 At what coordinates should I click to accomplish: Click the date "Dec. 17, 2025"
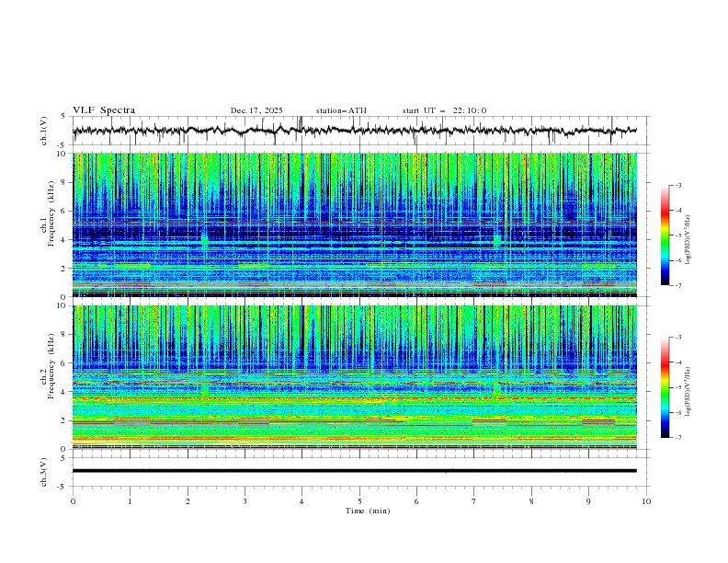click(x=256, y=110)
